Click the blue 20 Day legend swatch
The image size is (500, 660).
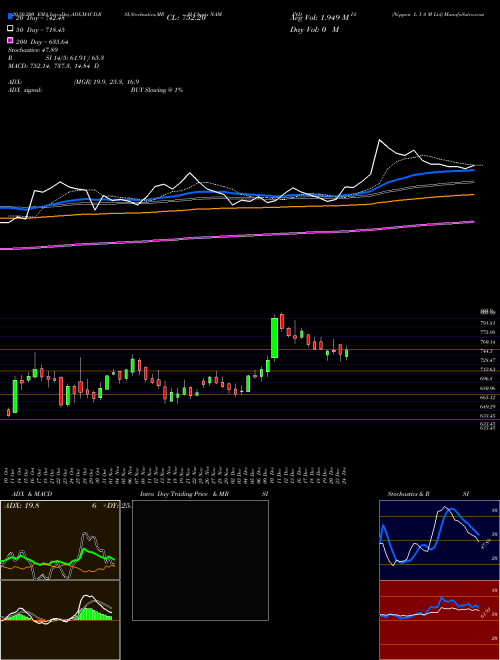click(x=10, y=17)
